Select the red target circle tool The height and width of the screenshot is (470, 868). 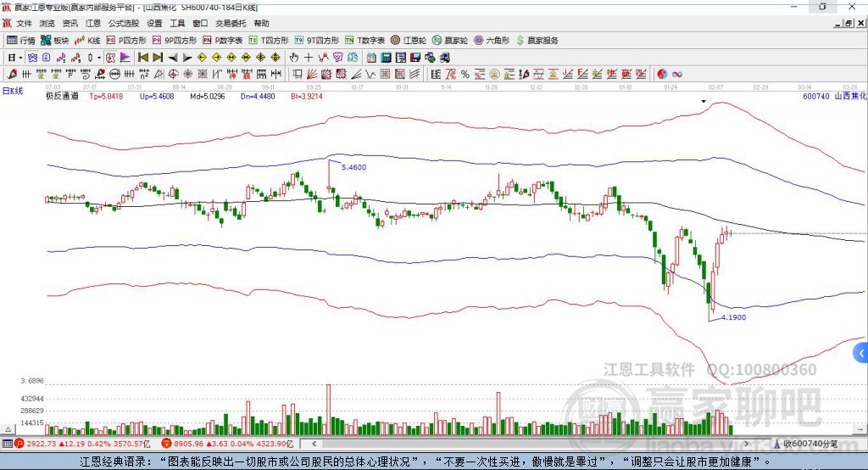173,74
